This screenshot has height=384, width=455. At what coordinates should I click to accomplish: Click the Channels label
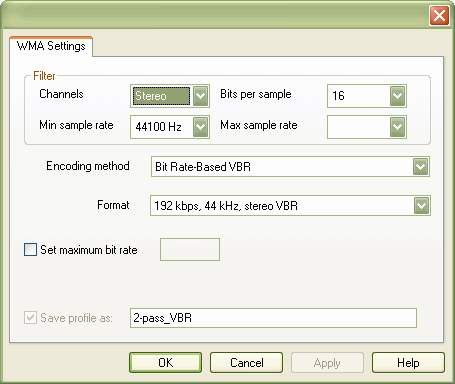click(x=61, y=94)
